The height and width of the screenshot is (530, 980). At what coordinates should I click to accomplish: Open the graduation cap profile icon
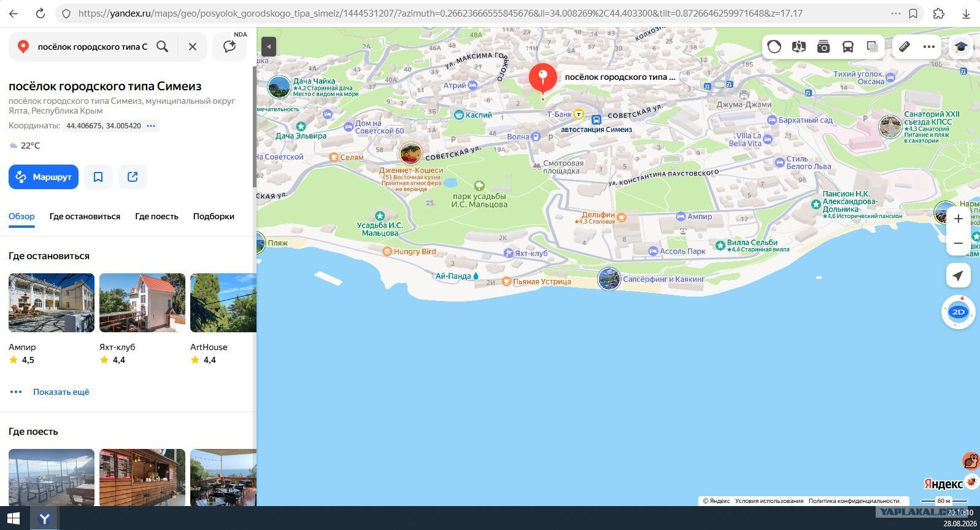(960, 47)
